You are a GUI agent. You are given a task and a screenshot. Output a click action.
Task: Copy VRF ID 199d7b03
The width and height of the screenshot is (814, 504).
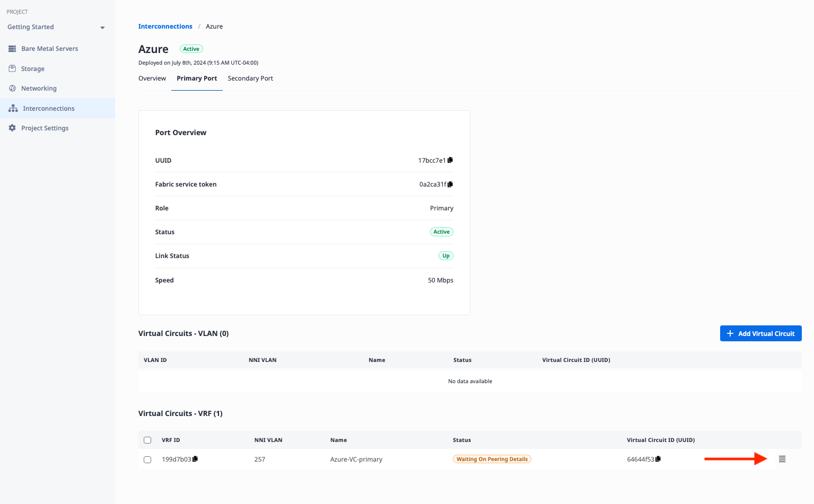[x=195, y=459]
